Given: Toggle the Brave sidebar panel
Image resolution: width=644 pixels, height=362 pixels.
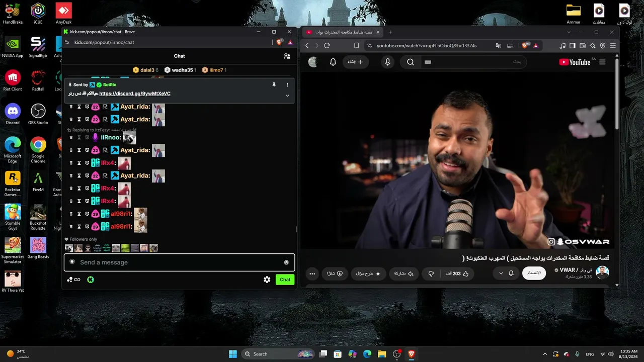Looking at the screenshot, I should [573, 46].
